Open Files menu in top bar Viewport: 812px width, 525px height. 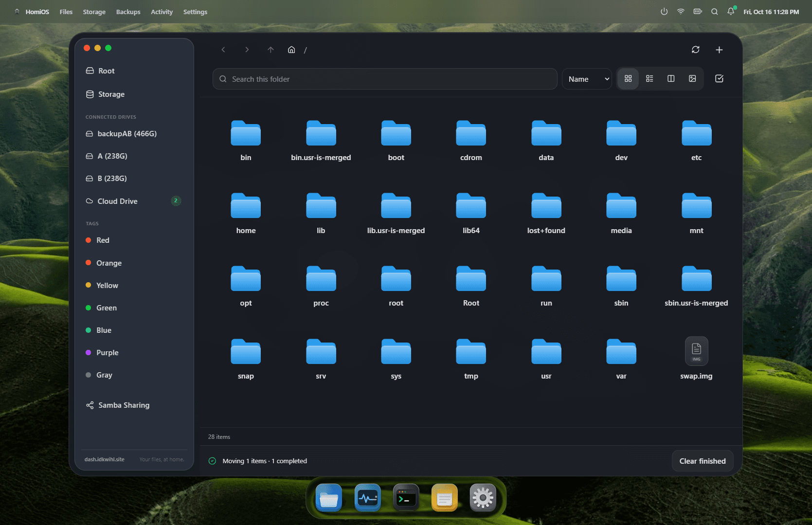pyautogui.click(x=66, y=12)
